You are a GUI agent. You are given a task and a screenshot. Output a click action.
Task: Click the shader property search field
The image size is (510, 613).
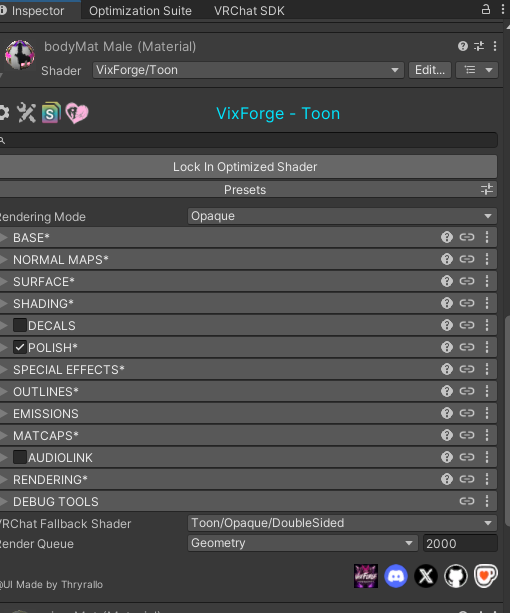click(x=248, y=140)
